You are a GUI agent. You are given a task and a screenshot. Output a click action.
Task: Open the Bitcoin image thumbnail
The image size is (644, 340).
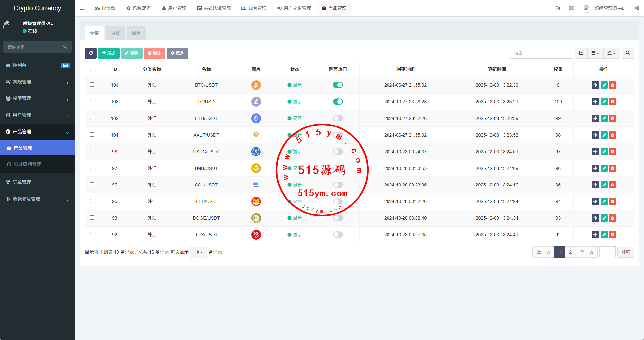[256, 85]
